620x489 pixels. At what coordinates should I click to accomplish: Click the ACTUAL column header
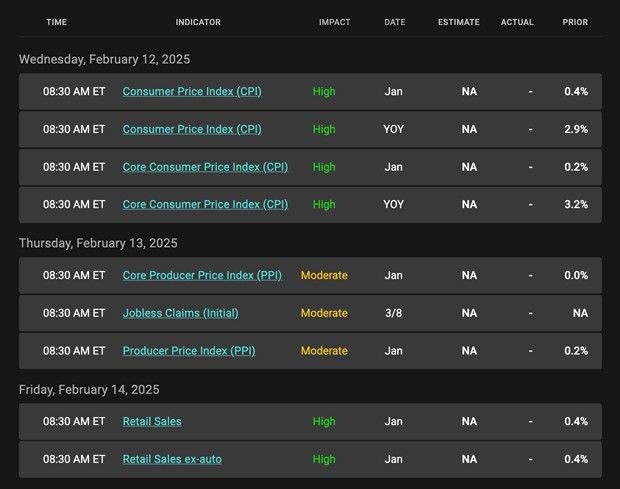point(517,22)
